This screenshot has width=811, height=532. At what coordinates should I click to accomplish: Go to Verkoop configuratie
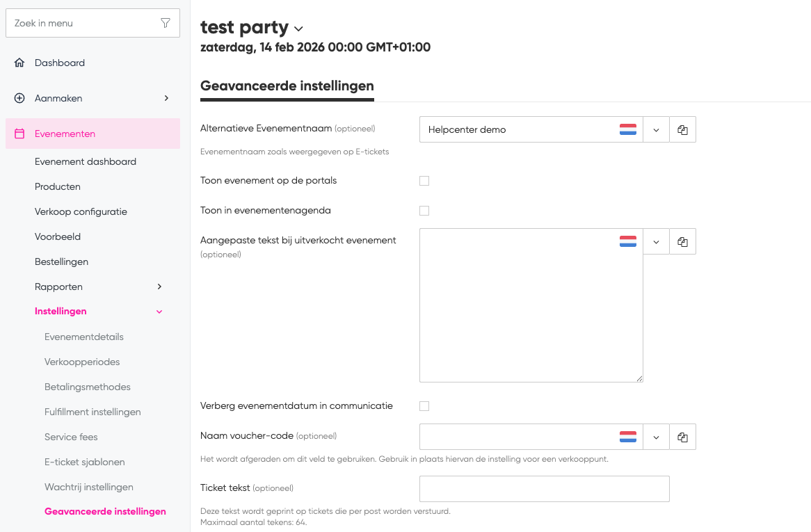click(x=81, y=211)
